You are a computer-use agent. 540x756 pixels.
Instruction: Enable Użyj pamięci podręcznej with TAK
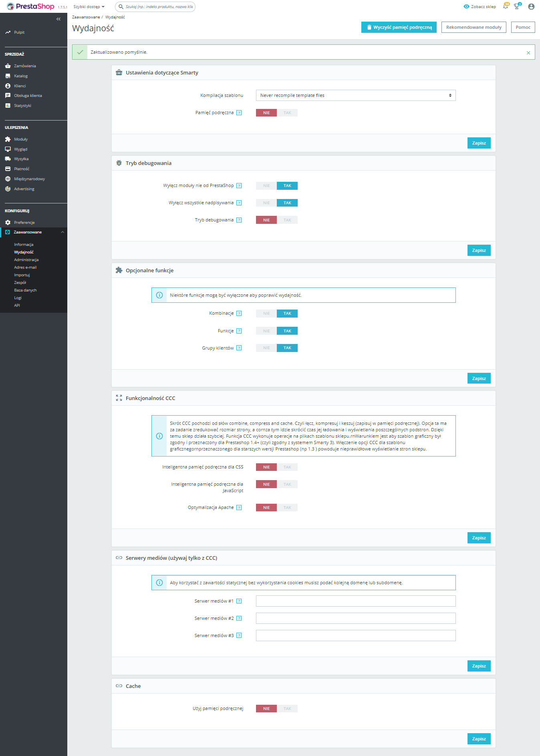287,709
